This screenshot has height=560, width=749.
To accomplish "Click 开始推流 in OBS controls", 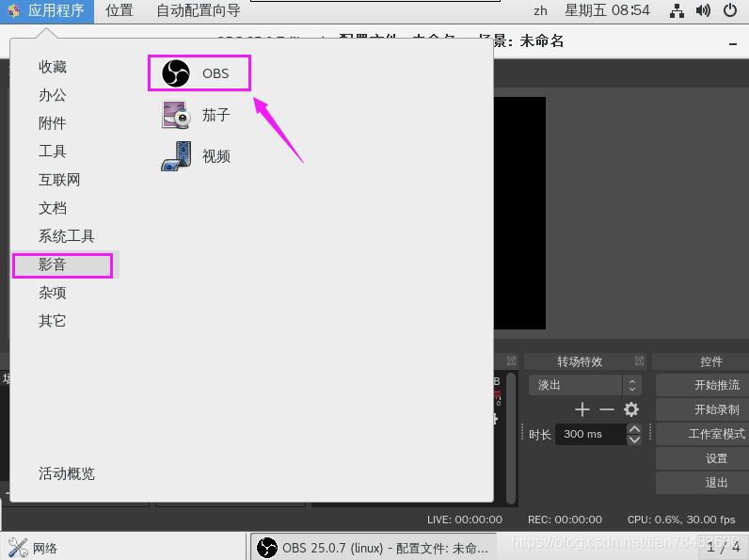I will 702,385.
